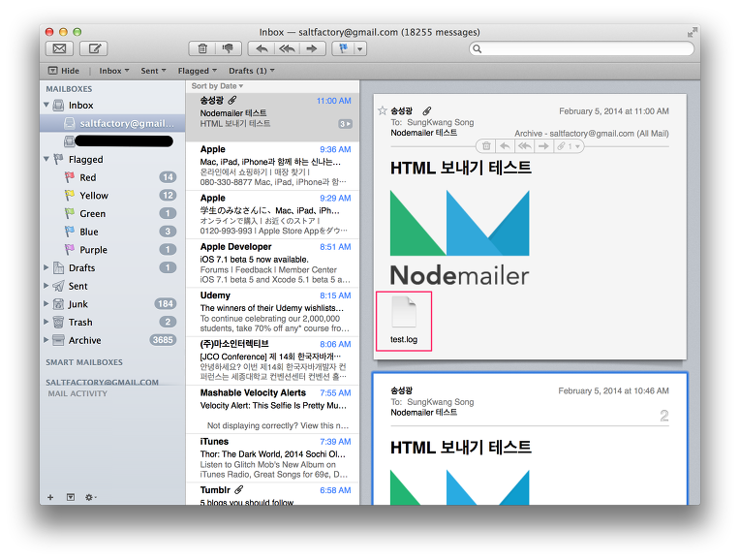Delete the selected message with trash icon

pyautogui.click(x=202, y=48)
